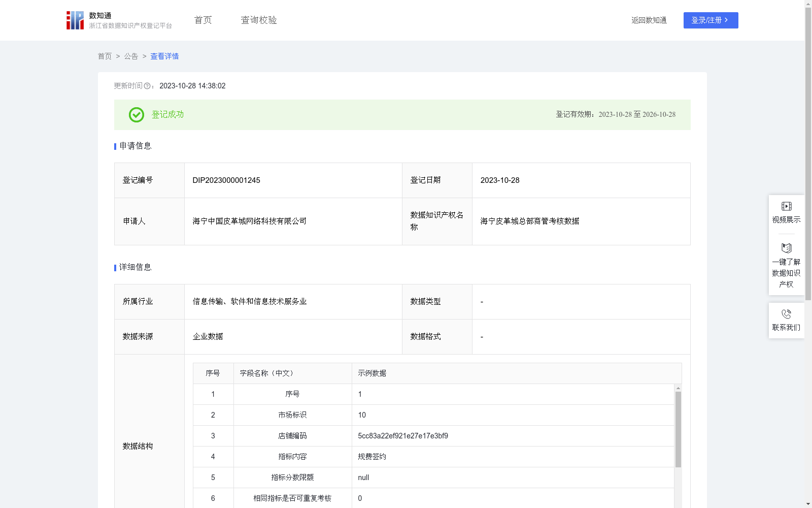Click sample value 规费签约
This screenshot has width=812, height=508.
click(x=372, y=457)
